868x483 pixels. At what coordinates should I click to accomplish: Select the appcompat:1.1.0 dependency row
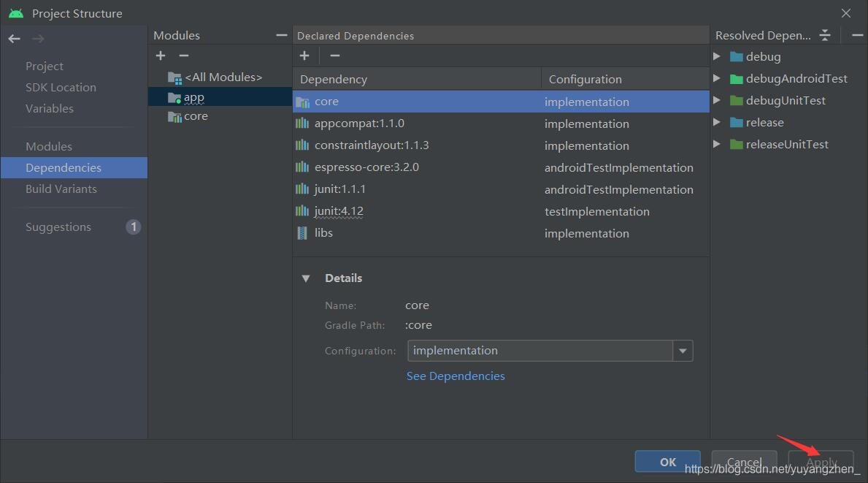[500, 123]
